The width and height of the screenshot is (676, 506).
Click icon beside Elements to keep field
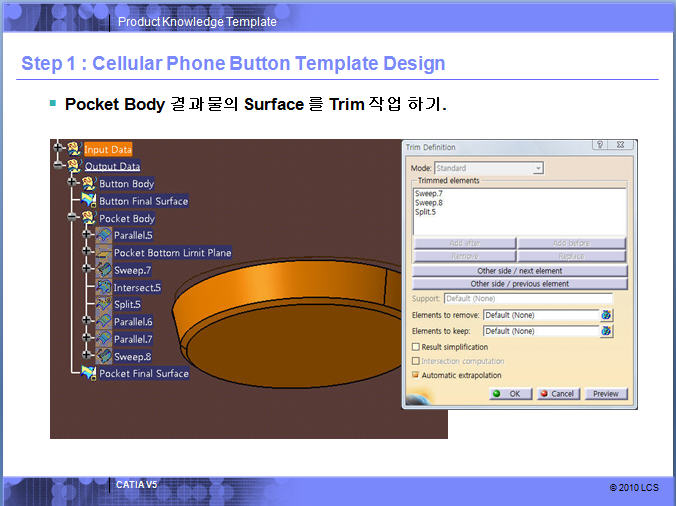tap(606, 331)
